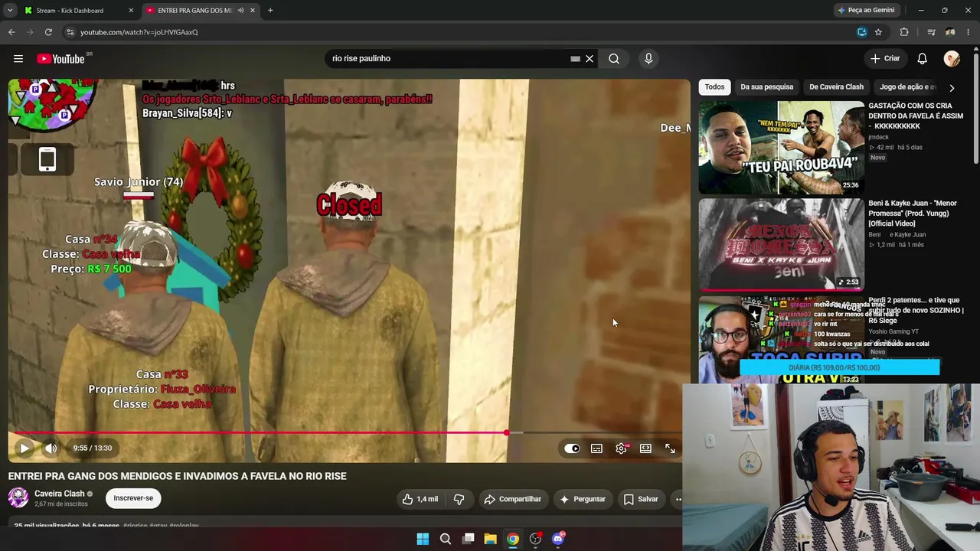This screenshot has width=980, height=551.
Task: Turn on subtitles in the player
Action: click(596, 448)
